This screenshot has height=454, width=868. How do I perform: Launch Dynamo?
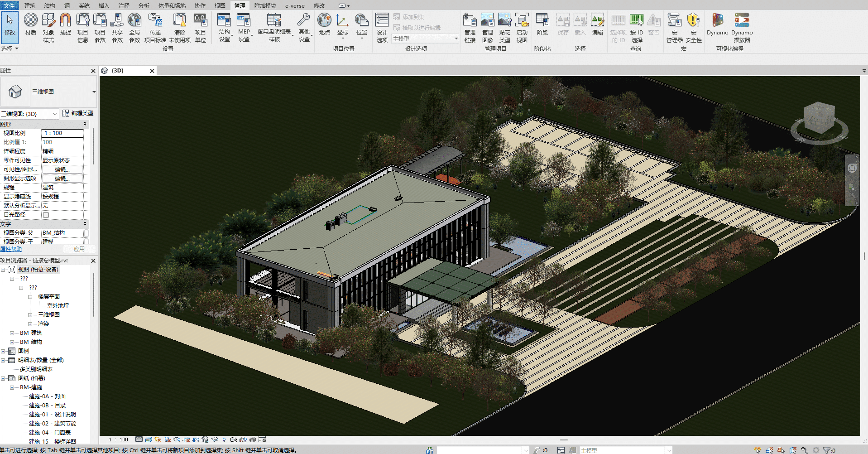click(x=718, y=24)
